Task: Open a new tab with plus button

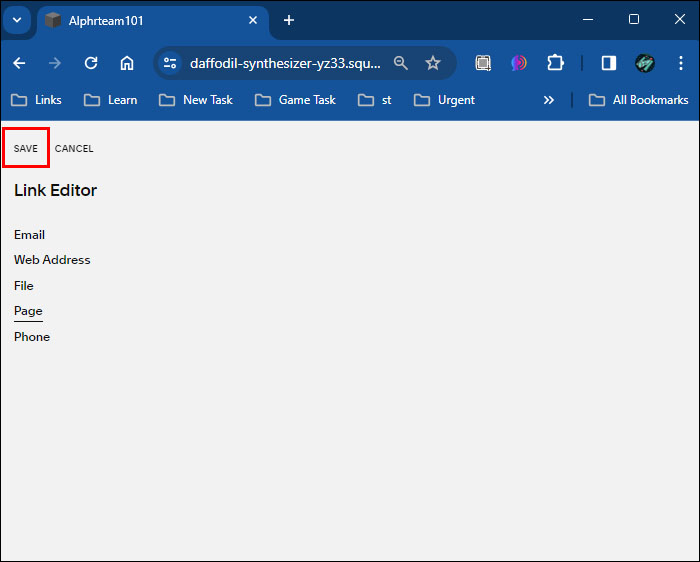Action: tap(289, 20)
